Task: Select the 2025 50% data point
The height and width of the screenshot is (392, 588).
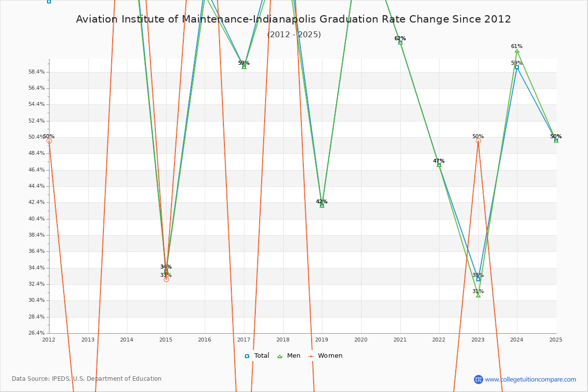Action: [556, 141]
